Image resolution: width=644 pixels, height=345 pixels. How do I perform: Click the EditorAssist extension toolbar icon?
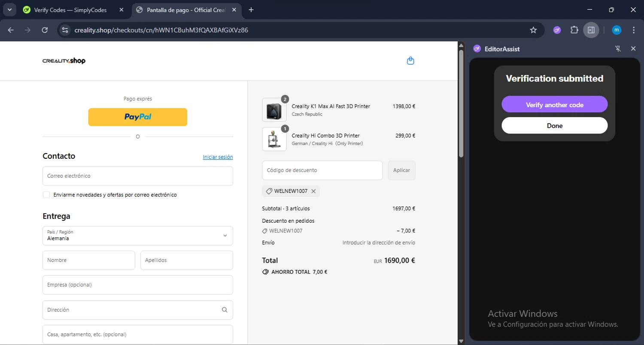(557, 30)
